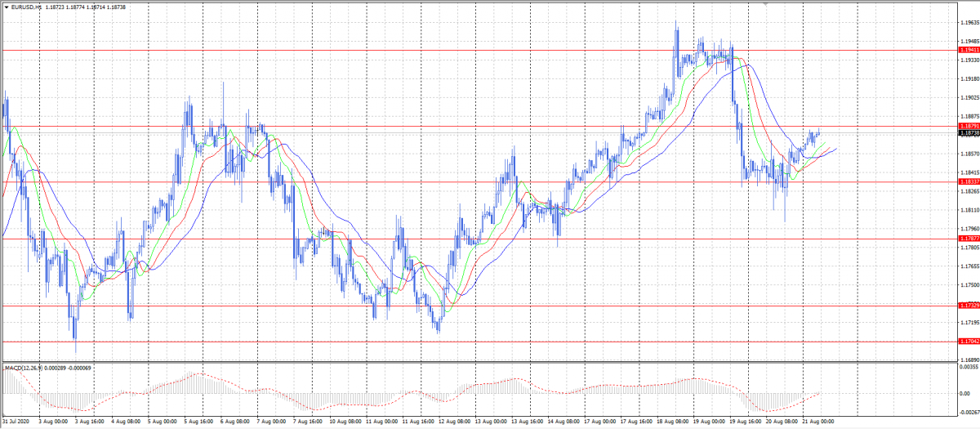Screen dimensions: 980x429
Task: Select the red 1.19411 price level tag
Action: (x=969, y=50)
